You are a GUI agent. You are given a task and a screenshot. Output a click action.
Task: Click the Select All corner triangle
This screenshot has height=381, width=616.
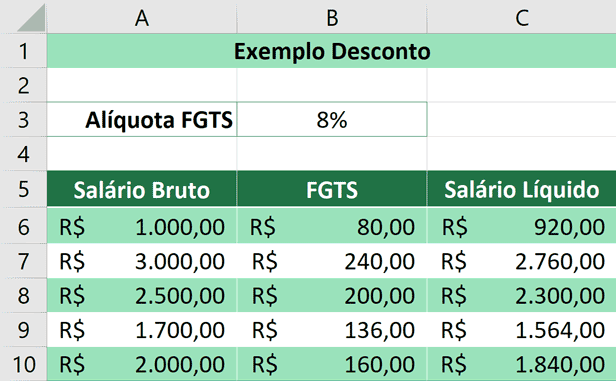click(31, 18)
